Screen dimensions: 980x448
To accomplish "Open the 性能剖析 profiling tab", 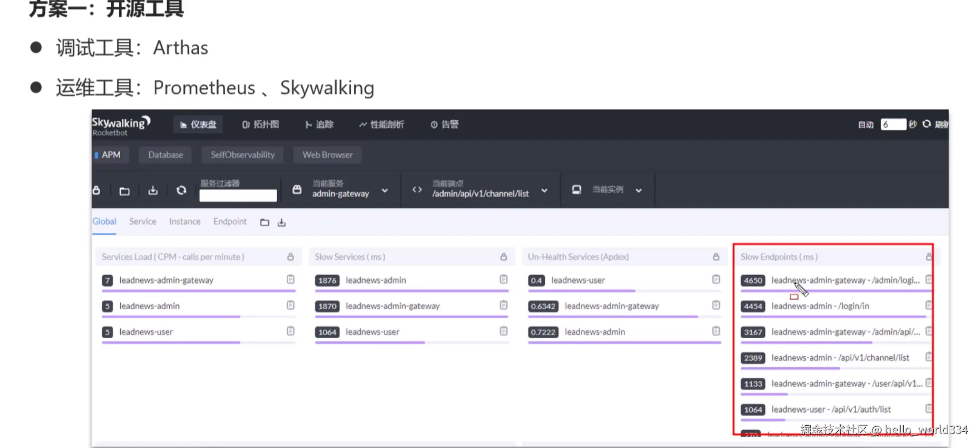I will [x=382, y=124].
